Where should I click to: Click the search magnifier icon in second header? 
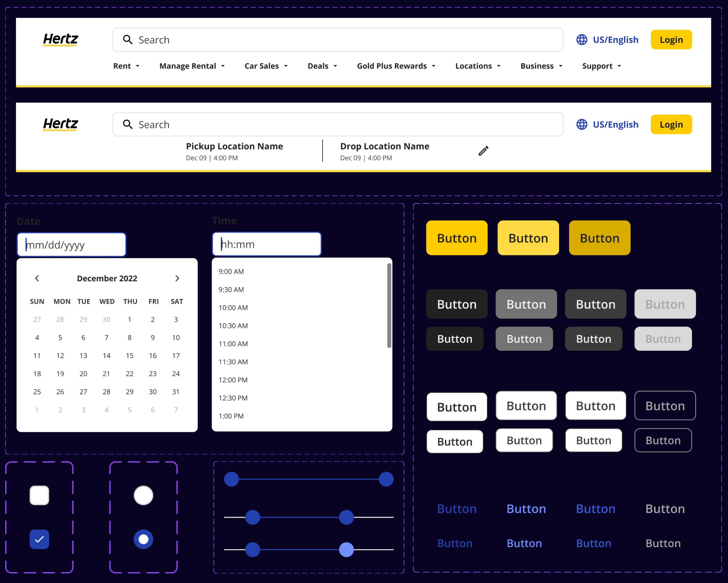[x=128, y=124]
